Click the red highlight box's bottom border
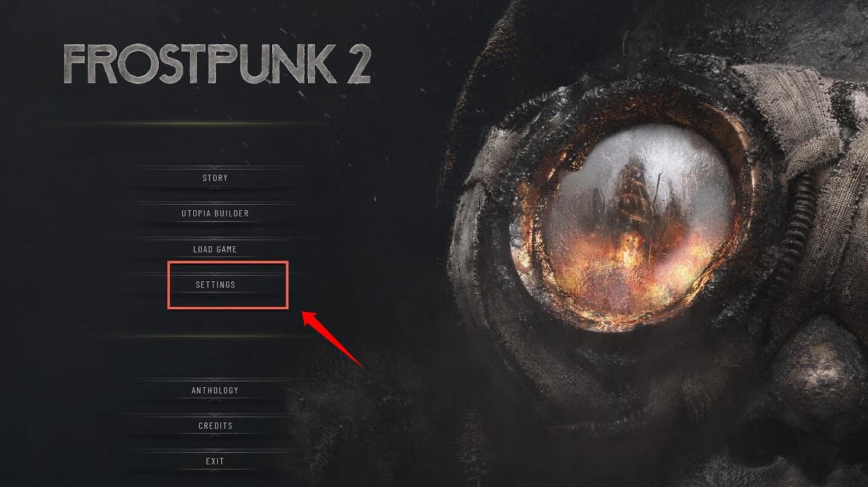This screenshot has width=868, height=487. click(x=228, y=308)
